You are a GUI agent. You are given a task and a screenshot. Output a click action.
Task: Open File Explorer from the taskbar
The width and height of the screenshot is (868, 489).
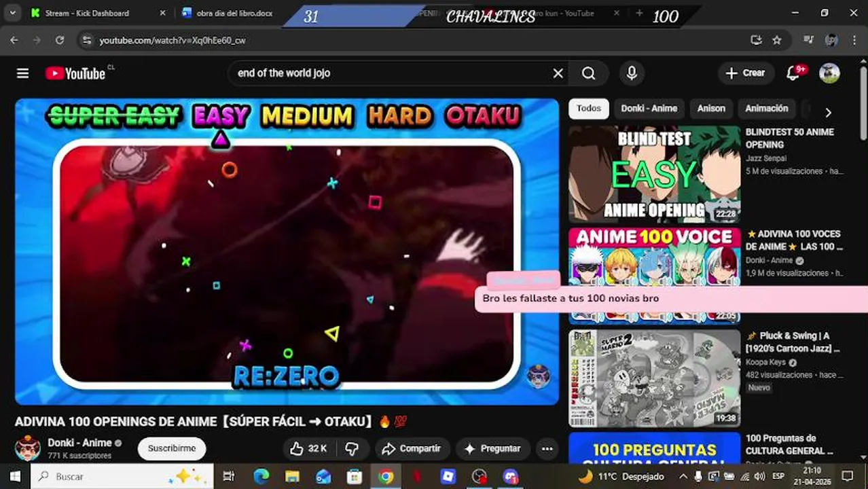coord(292,477)
